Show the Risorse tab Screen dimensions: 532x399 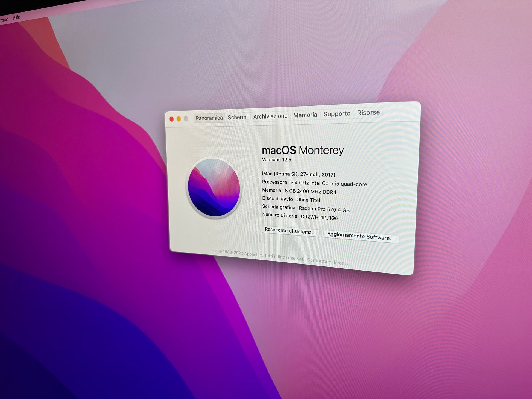368,113
